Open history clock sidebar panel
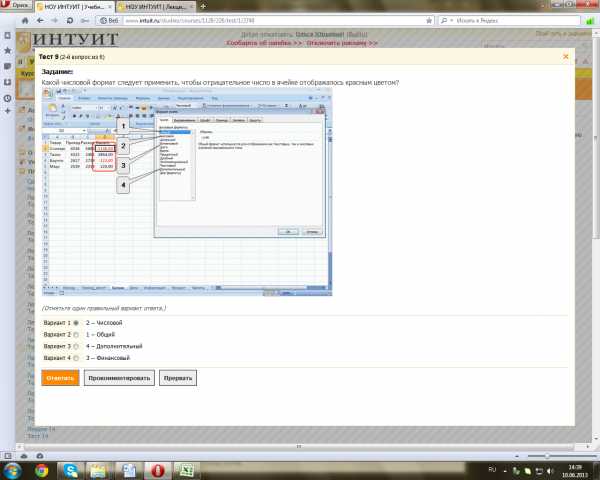This screenshot has width=600, height=480. (7, 98)
